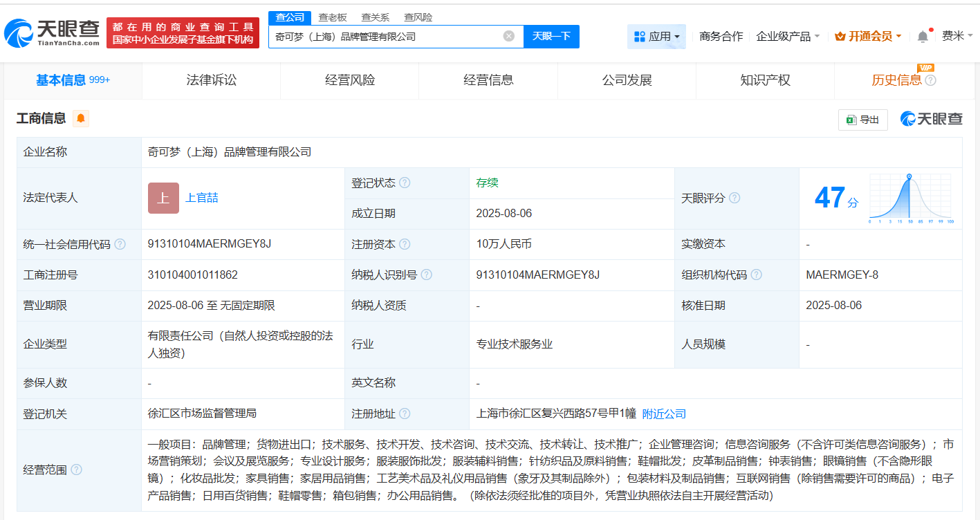Select the 查老板 search tab
Screen dimensions: 980x520
(333, 17)
